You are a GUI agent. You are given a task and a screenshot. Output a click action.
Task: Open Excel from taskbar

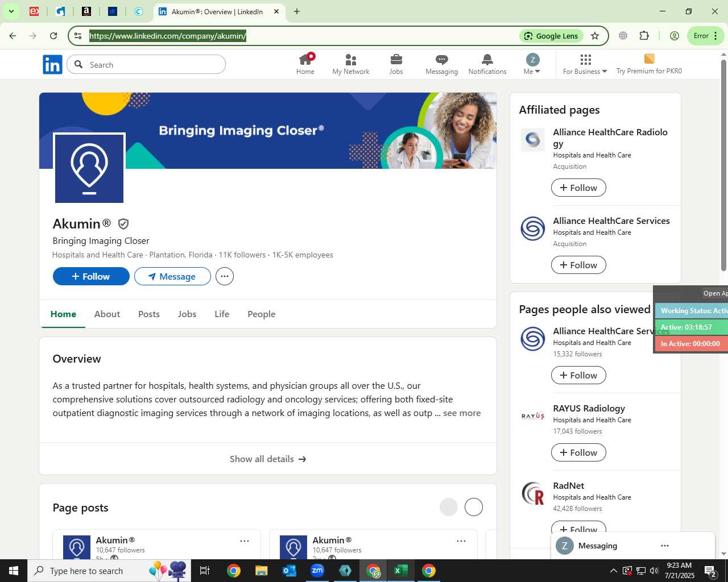pyautogui.click(x=401, y=571)
